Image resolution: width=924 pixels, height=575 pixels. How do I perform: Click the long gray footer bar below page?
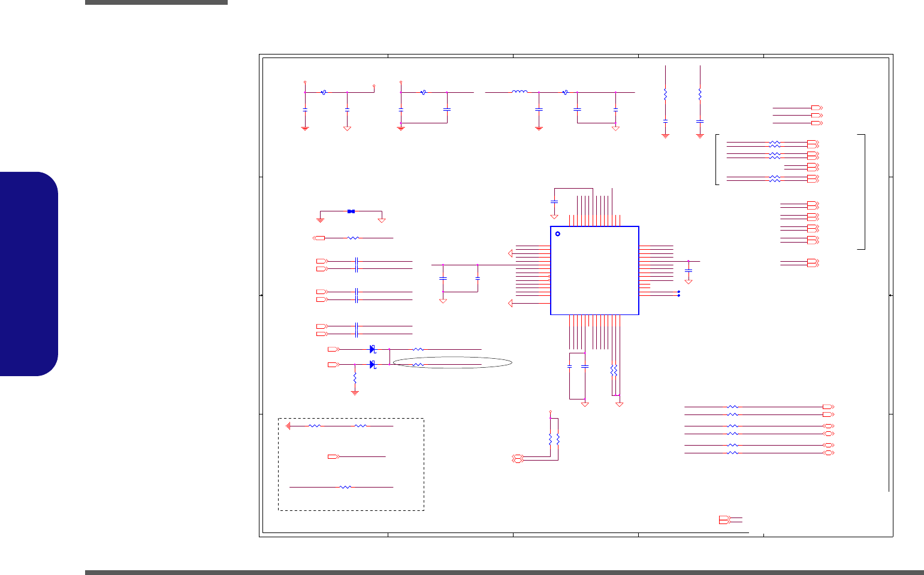[x=505, y=573]
